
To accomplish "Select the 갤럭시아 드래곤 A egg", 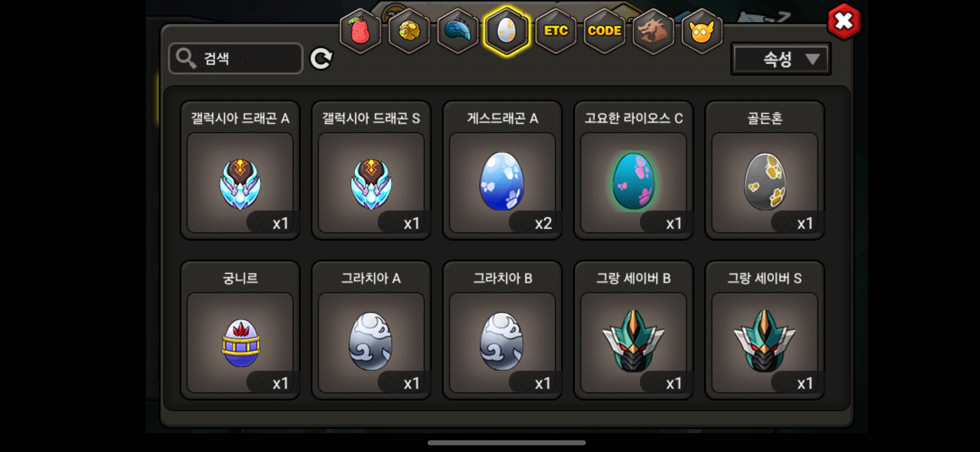I will (240, 170).
